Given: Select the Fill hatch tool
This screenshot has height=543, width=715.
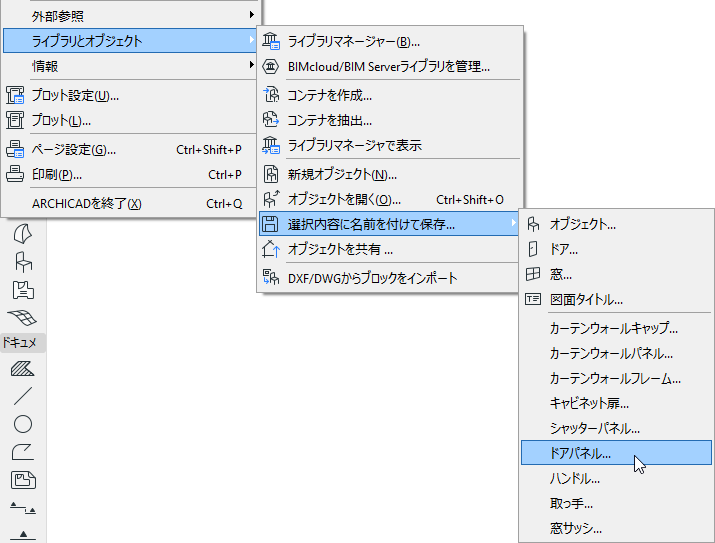Looking at the screenshot, I should click(22, 370).
